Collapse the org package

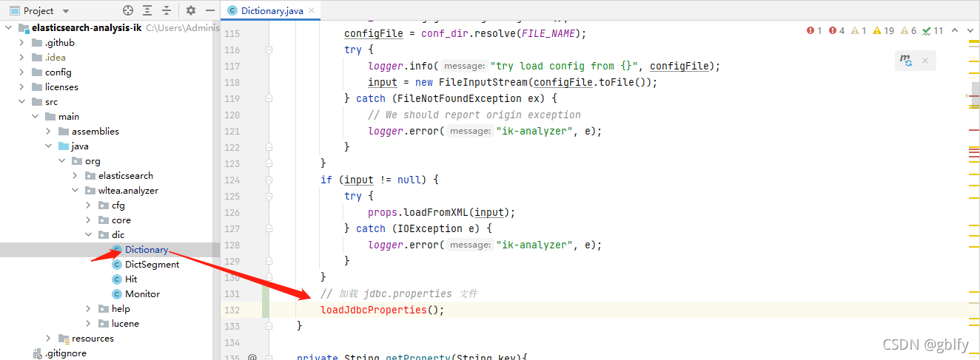click(63, 160)
